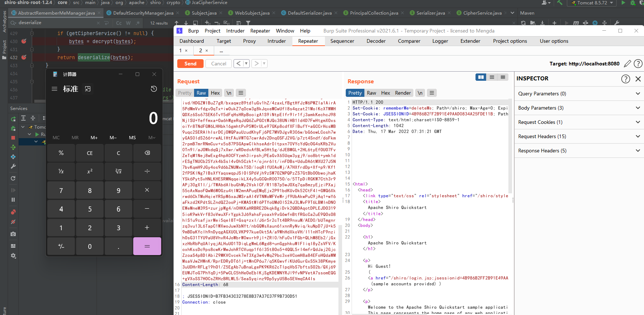This screenshot has height=315, width=644.
Task: Switch to top-bottom request/response layout
Action: (x=492, y=77)
